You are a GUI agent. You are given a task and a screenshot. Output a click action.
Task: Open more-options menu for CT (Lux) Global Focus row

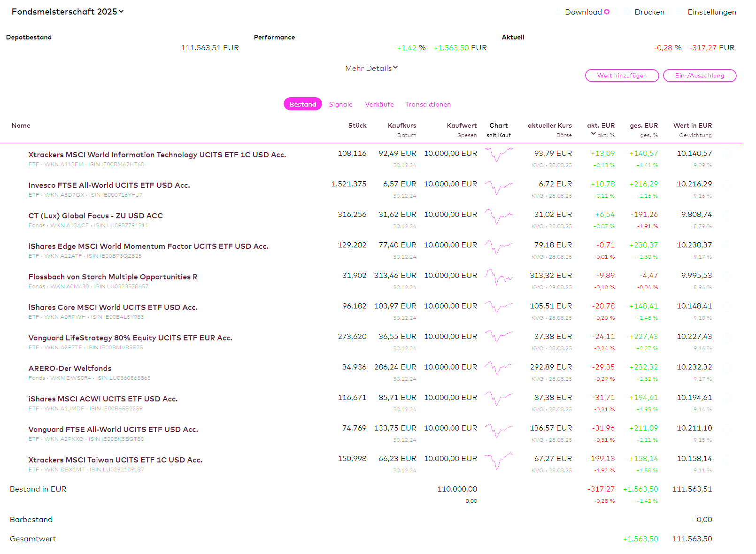coord(727,215)
